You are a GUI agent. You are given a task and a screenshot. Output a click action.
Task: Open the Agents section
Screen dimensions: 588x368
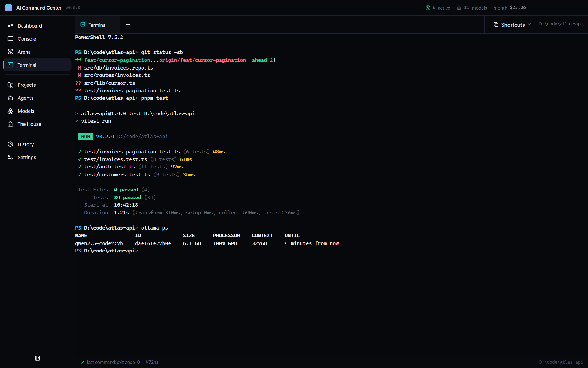(x=38, y=98)
